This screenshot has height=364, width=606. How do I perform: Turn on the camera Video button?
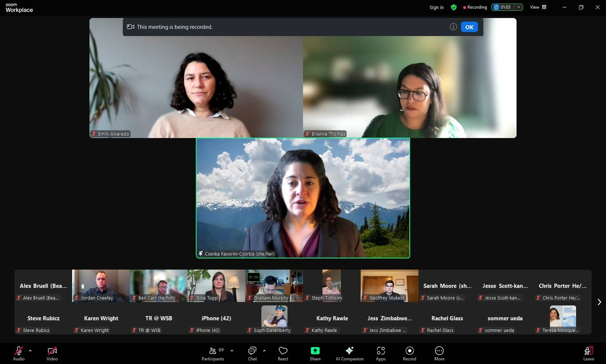tap(52, 353)
